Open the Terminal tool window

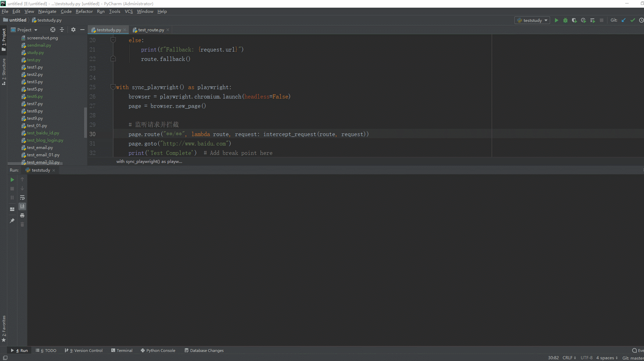tap(122, 351)
